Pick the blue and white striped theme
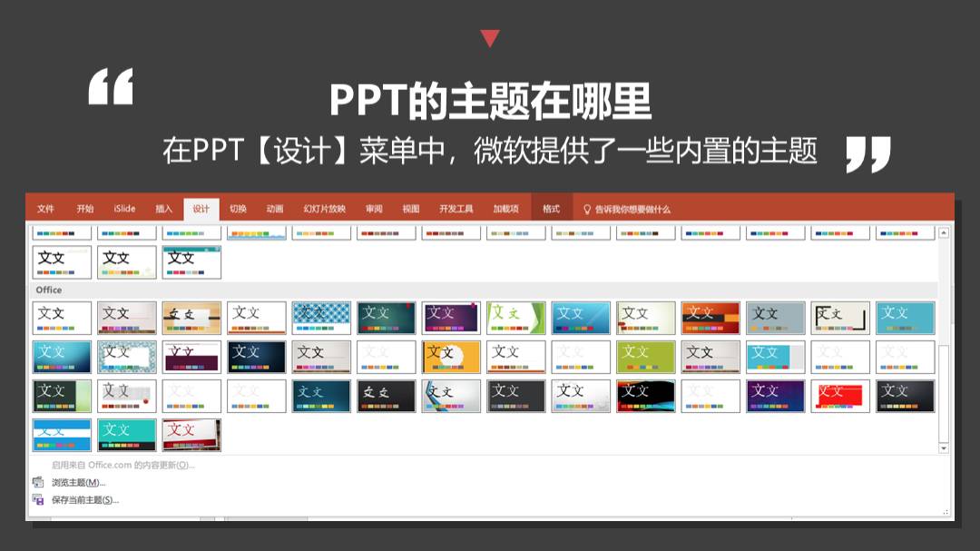The height and width of the screenshot is (551, 980). 62,436
